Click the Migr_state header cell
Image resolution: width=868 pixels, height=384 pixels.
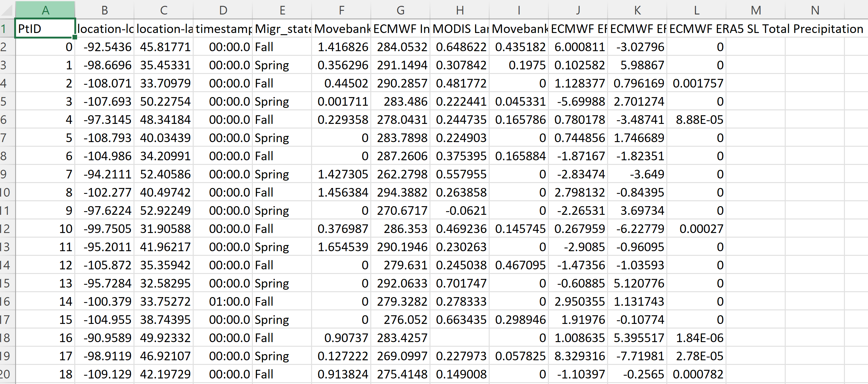click(x=282, y=29)
